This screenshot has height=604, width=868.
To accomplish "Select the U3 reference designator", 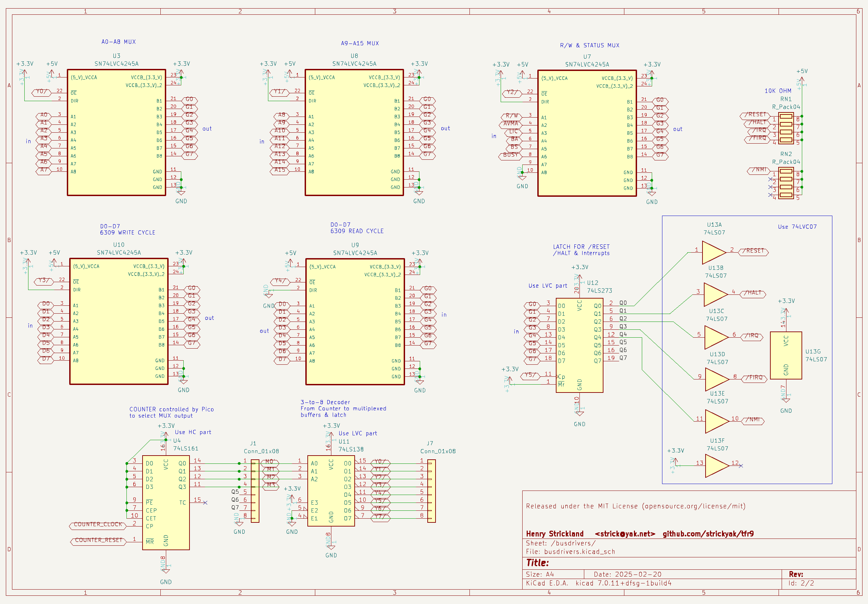I will tap(117, 56).
